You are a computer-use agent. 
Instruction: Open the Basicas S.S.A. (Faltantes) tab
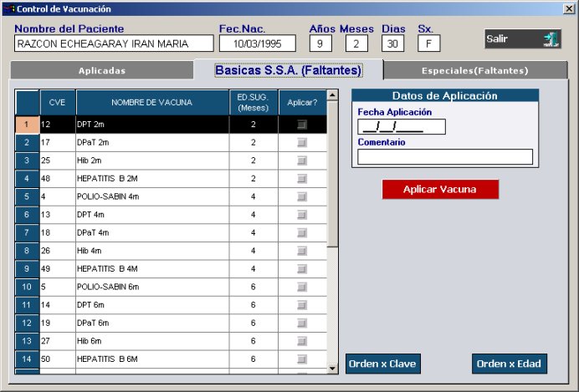(288, 70)
